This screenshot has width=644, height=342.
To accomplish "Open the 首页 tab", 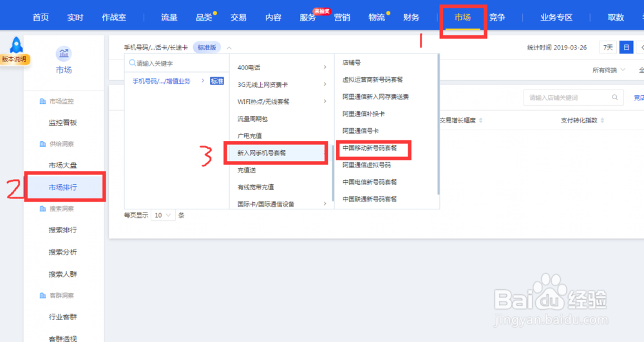I will tap(41, 17).
